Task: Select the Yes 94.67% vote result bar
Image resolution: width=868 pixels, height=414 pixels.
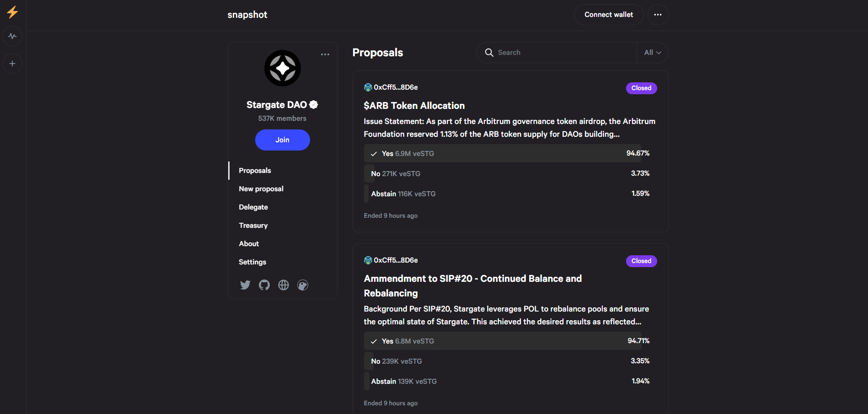Action: tap(503, 153)
